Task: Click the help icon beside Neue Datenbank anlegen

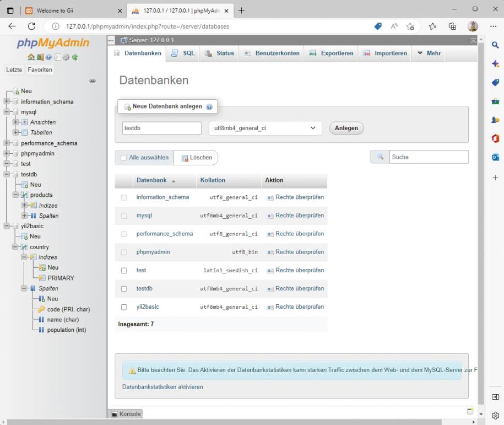Action: point(209,107)
